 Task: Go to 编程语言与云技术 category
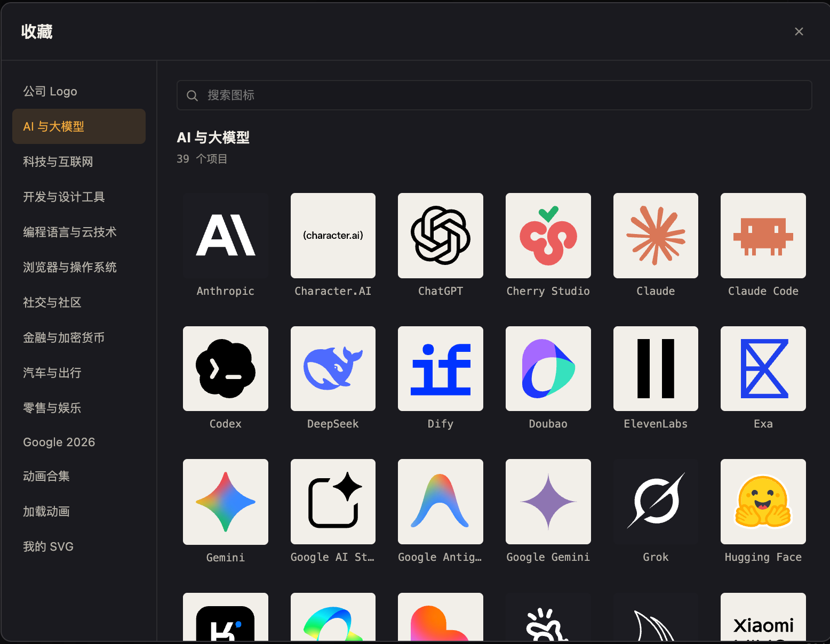coord(79,232)
